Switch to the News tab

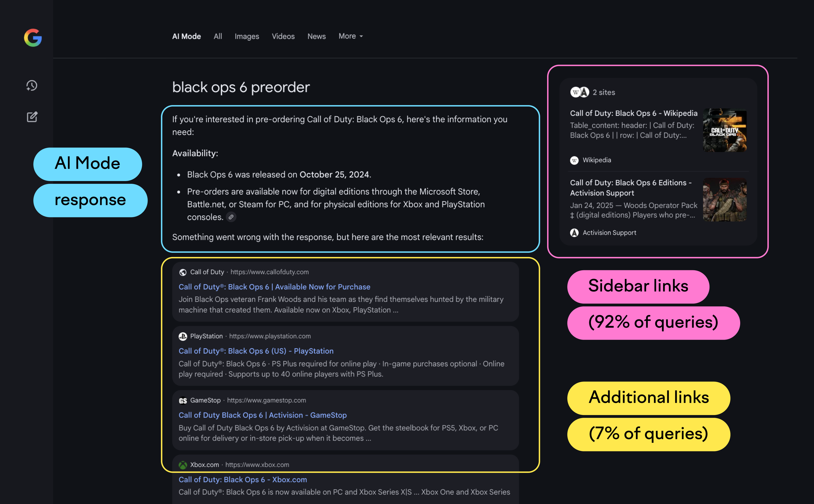tap(316, 36)
